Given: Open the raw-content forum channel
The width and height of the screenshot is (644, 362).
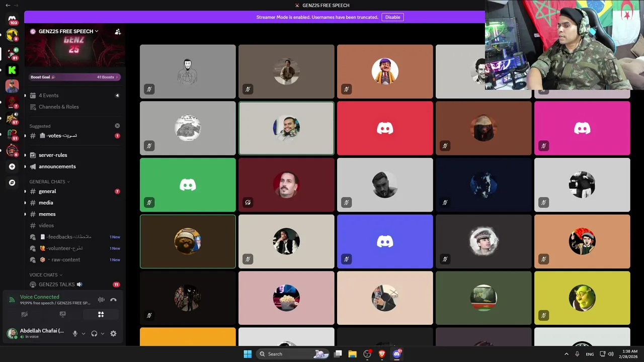Looking at the screenshot, I should tap(75, 259).
